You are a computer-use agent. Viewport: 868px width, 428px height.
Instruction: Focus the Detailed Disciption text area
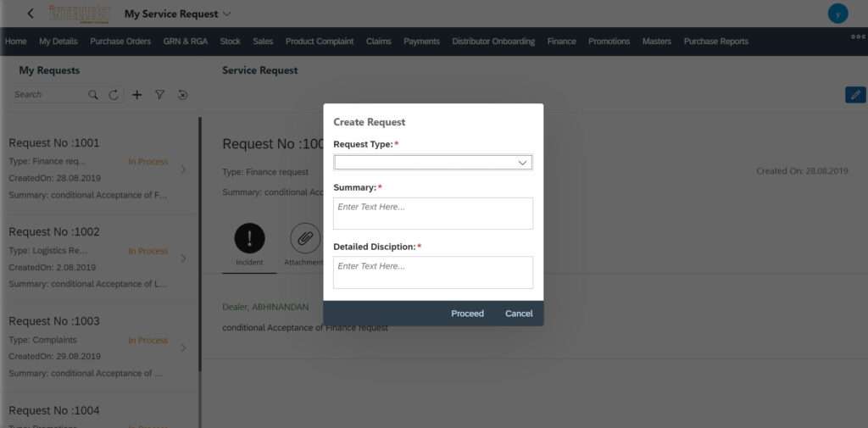point(433,272)
